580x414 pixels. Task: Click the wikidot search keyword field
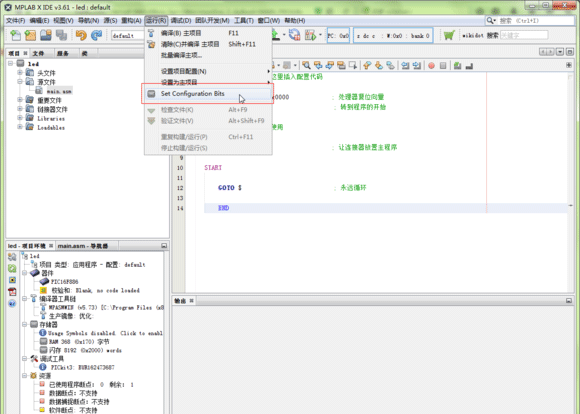pos(524,35)
